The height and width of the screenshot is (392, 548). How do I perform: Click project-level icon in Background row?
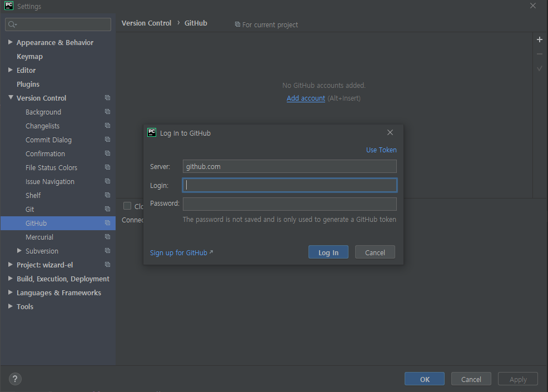[108, 112]
